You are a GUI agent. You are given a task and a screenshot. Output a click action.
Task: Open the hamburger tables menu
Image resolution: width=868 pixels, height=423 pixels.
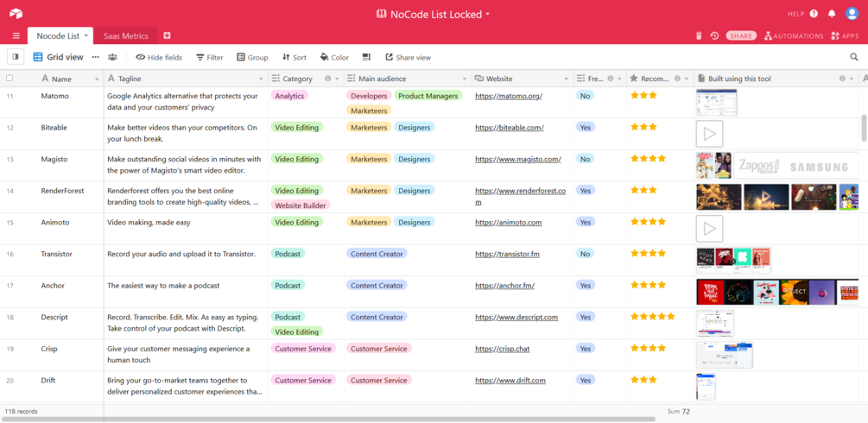[x=16, y=36]
